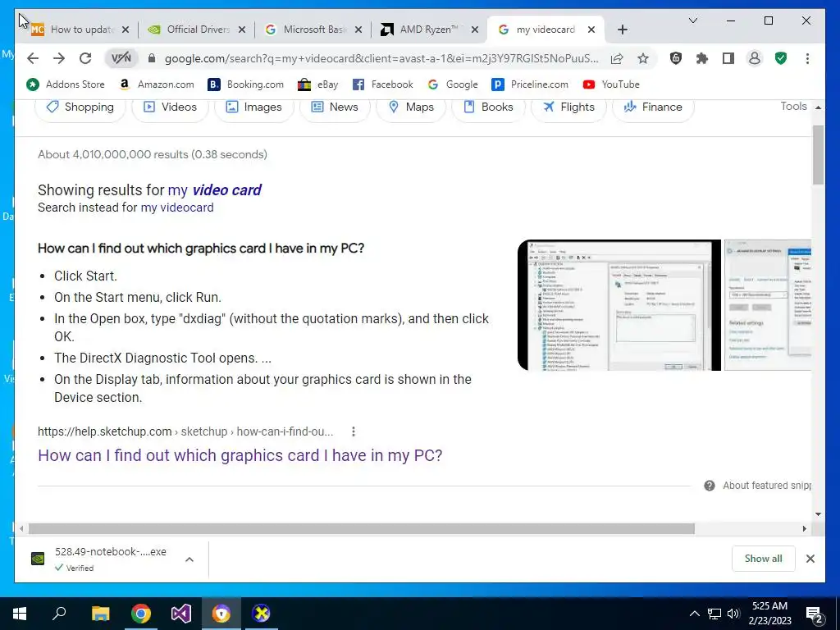Click the About featured snippets help icon

(x=710, y=486)
